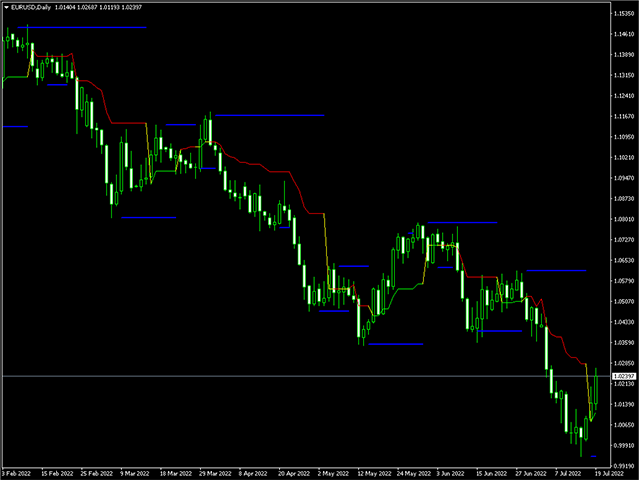The height and width of the screenshot is (480, 640).
Task: Click the 29 Mar 2022 date label
Action: click(215, 474)
